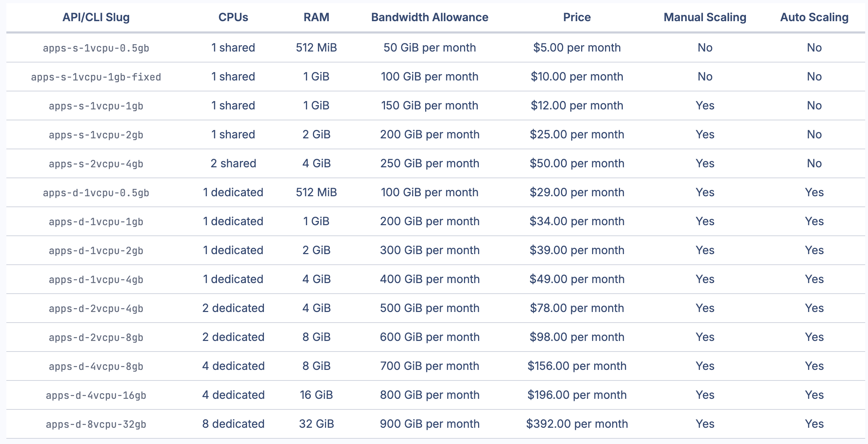The image size is (868, 444).
Task: Click the apps-d-8vcpu-32gb slug cell
Action: [x=96, y=424]
